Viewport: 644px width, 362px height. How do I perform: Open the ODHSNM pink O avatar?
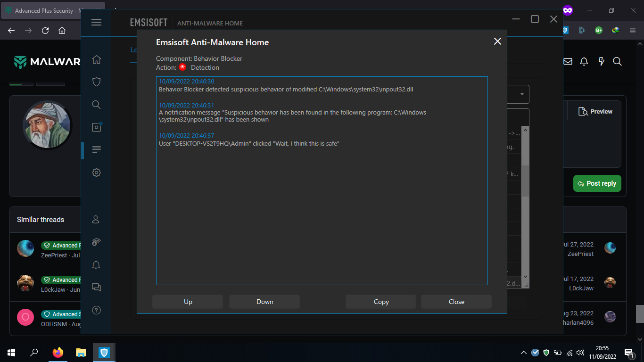coord(25,317)
